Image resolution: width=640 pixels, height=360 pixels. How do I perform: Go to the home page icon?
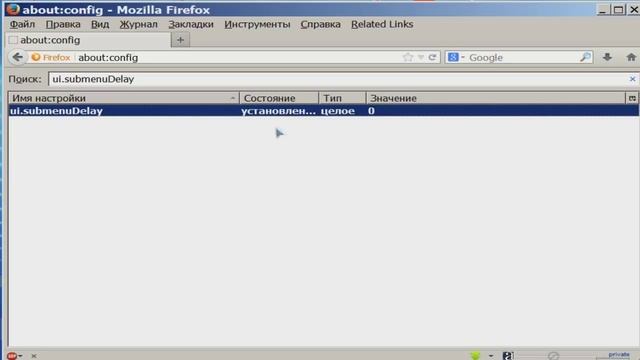[x=631, y=57]
